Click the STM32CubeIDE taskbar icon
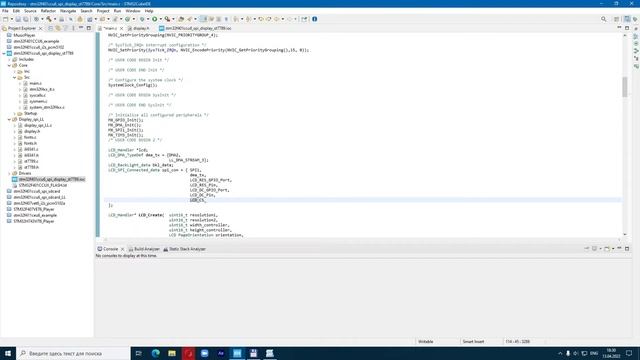 (x=237, y=353)
